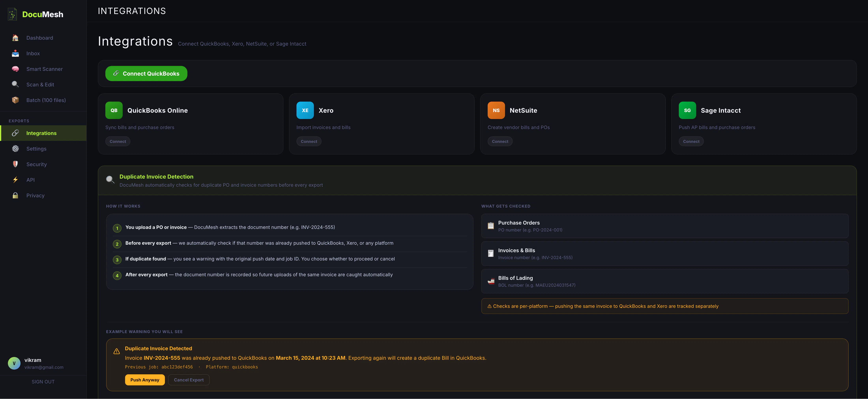This screenshot has height=399, width=868.
Task: Click the EXPORTS section label
Action: (x=19, y=121)
